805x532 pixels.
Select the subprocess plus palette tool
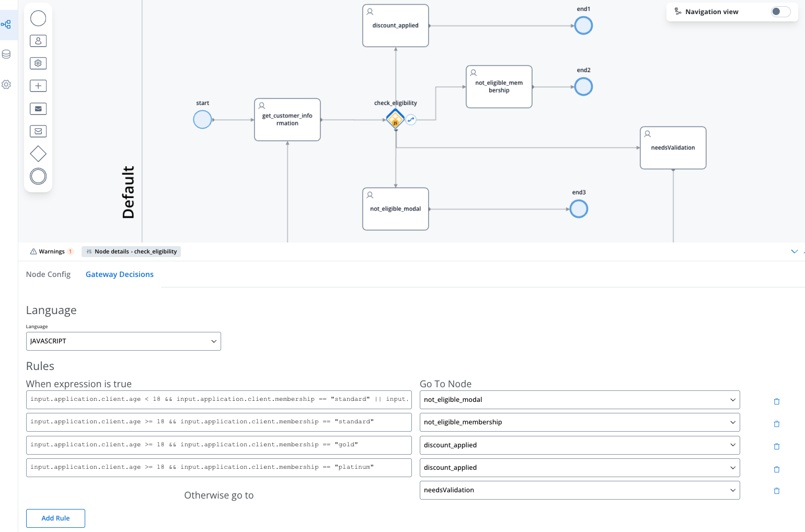tap(38, 86)
